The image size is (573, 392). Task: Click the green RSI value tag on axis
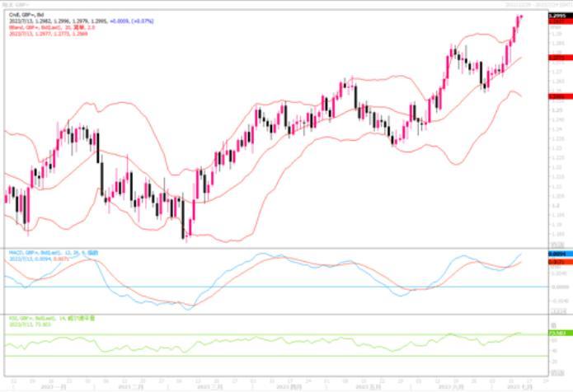pyautogui.click(x=557, y=334)
